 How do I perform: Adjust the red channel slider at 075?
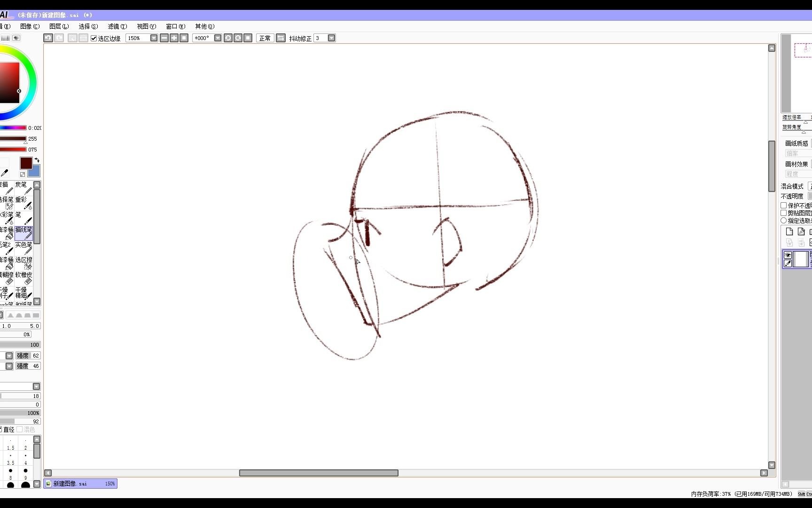click(13, 150)
